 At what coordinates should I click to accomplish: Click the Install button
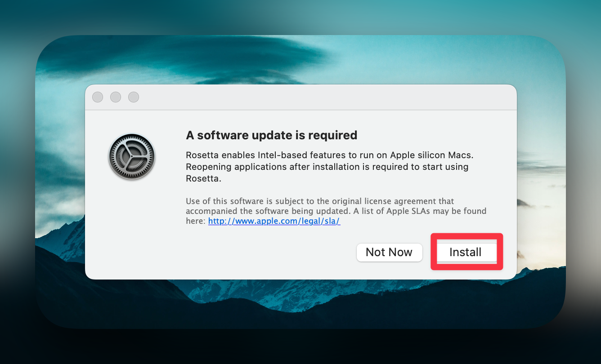pyautogui.click(x=466, y=252)
